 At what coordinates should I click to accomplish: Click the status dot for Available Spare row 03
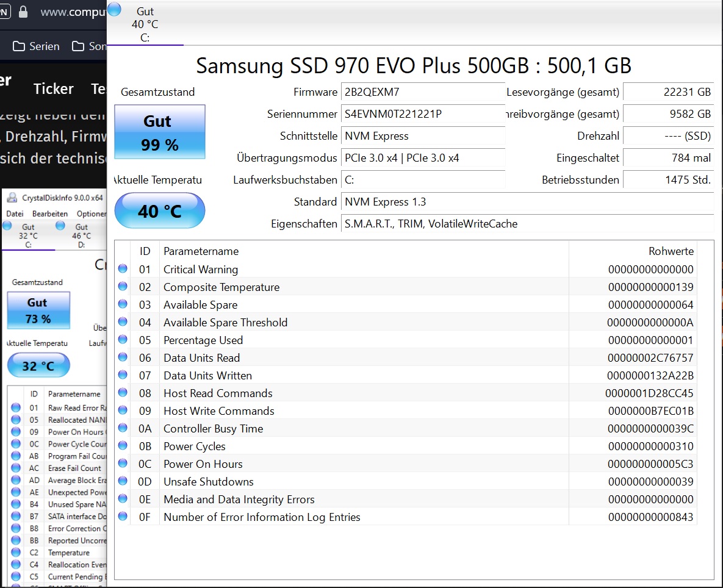coord(123,304)
